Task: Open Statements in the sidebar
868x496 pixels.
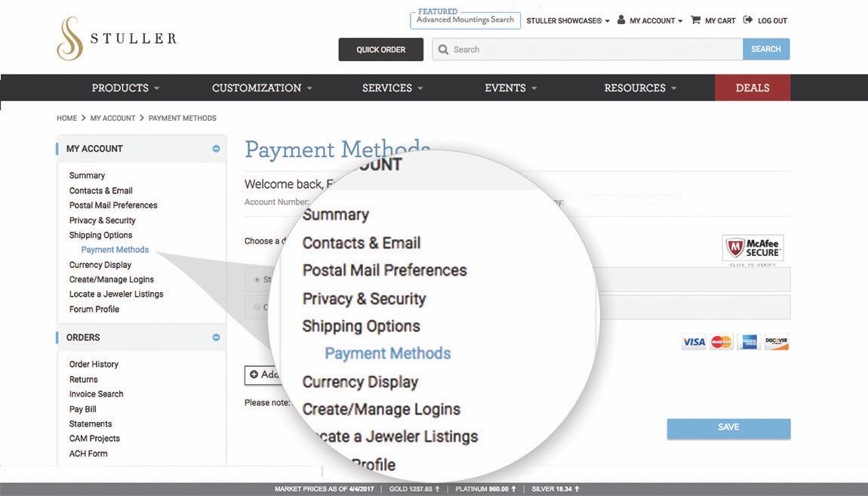Action: [x=91, y=424]
